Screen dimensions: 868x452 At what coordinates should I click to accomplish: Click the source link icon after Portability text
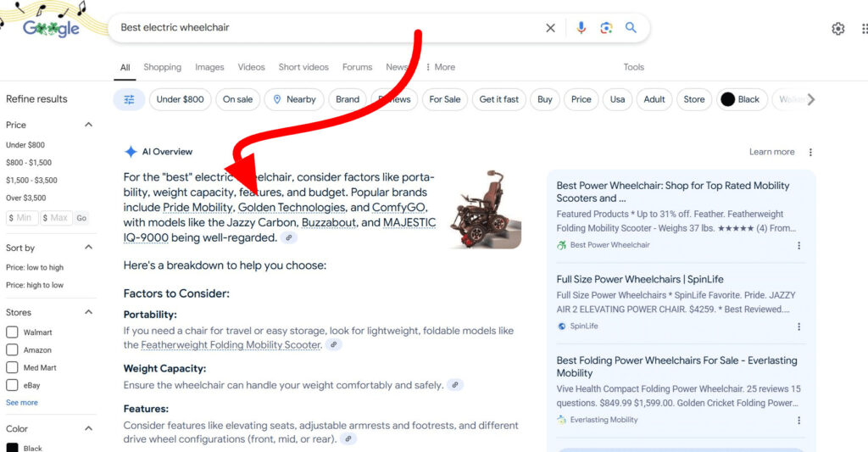click(334, 345)
